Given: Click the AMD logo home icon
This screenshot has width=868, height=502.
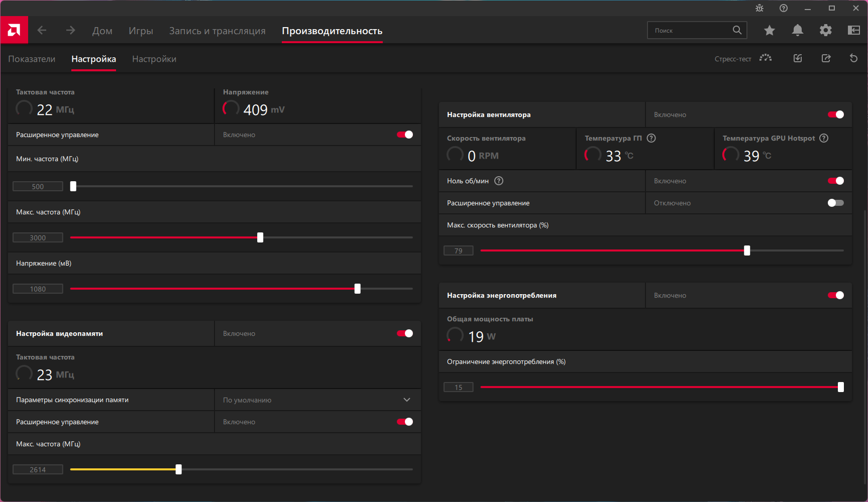Looking at the screenshot, I should click(x=14, y=30).
